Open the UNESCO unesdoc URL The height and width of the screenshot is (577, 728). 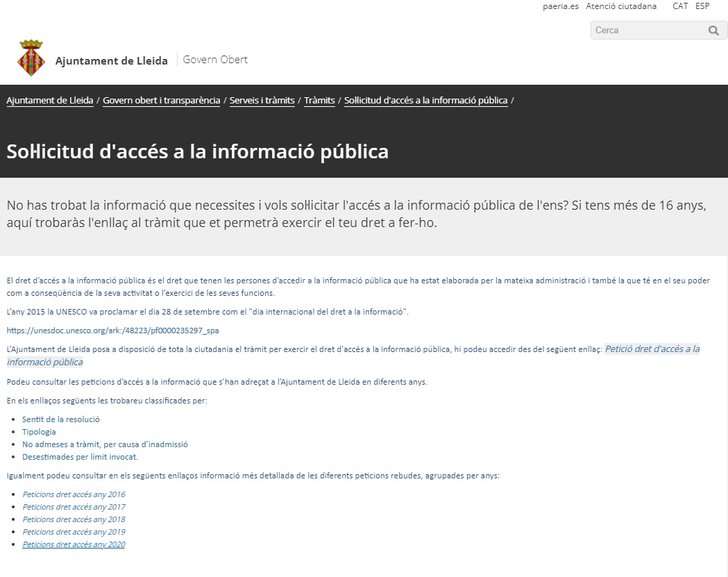(x=112, y=331)
